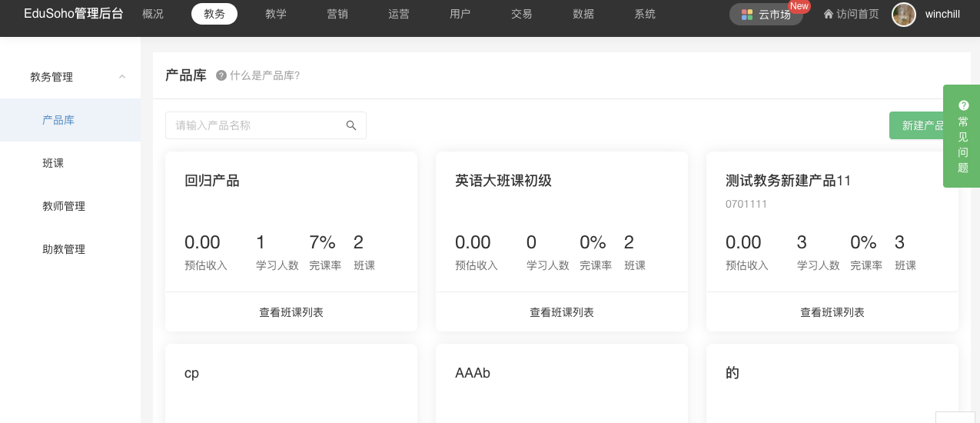Click the search magnifier icon
The width and height of the screenshot is (980, 423).
pos(351,125)
